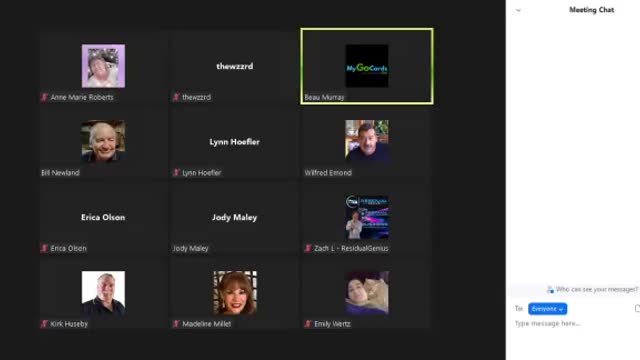The width and height of the screenshot is (640, 360).
Task: Click the 'Kirk Huseby' name label
Action: tap(69, 324)
